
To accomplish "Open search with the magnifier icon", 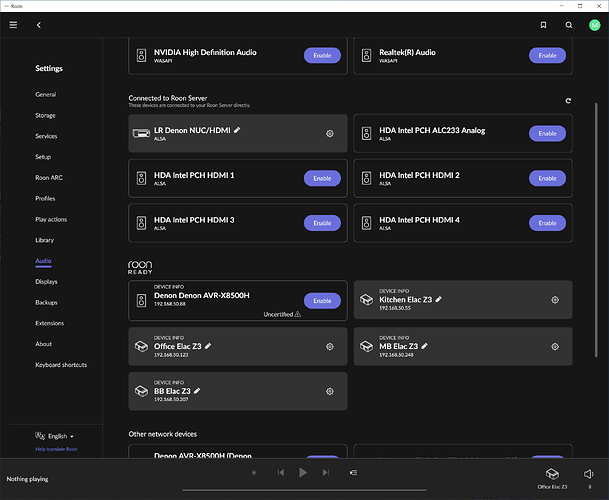I will click(569, 25).
